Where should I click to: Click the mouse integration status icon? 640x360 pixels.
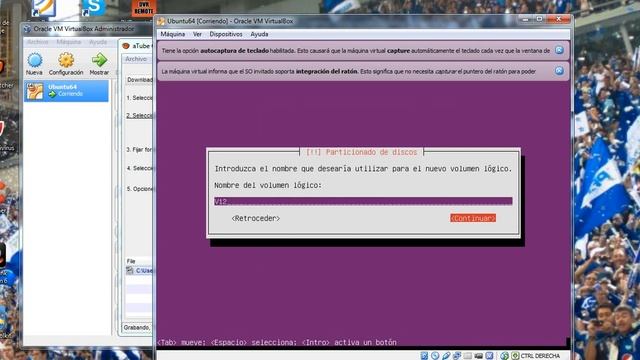tap(504, 356)
